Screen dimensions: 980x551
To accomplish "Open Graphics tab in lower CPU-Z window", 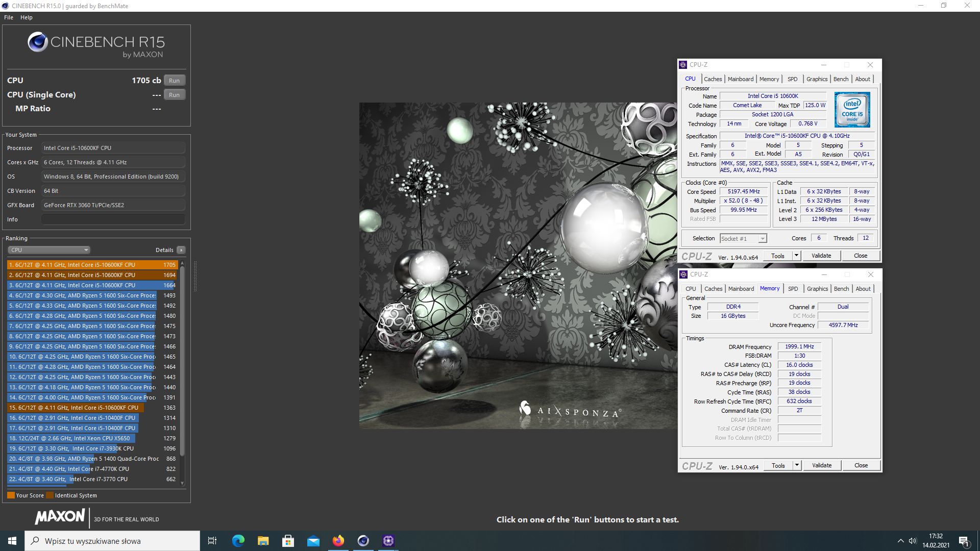I will point(817,289).
